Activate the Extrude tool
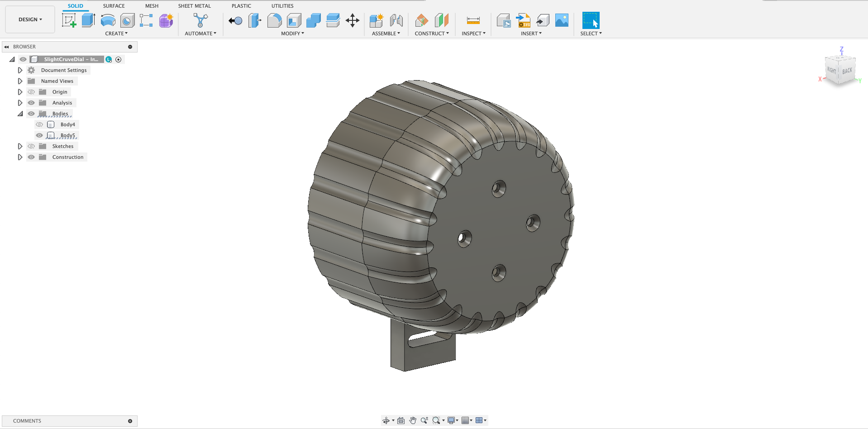This screenshot has height=429, width=868. coord(88,20)
